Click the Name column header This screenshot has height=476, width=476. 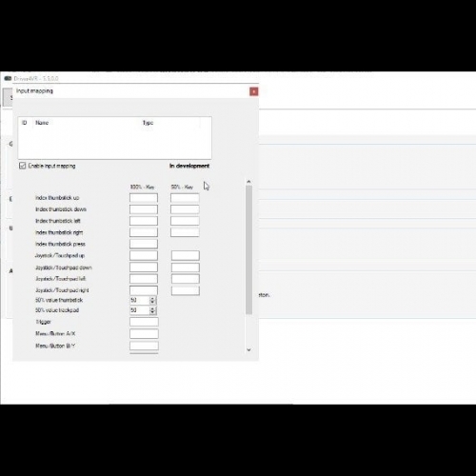(x=42, y=123)
